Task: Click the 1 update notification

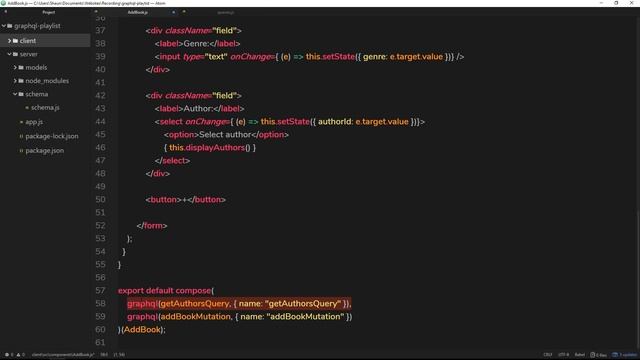Action: click(x=624, y=355)
